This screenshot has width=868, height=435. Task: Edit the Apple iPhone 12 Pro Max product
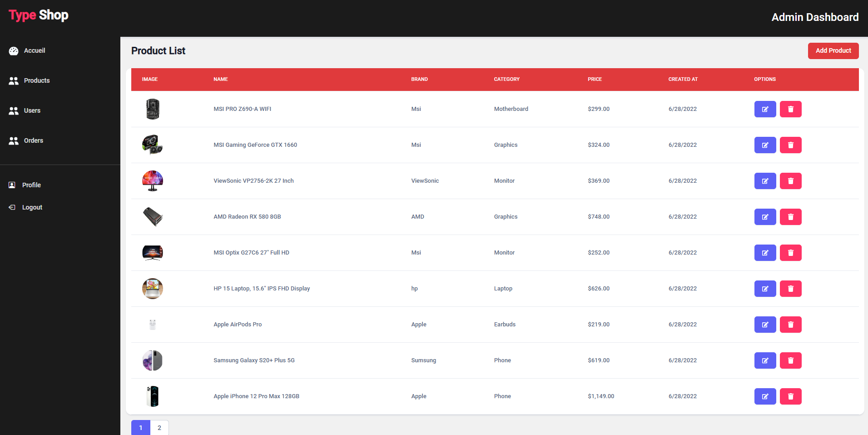[765, 396]
